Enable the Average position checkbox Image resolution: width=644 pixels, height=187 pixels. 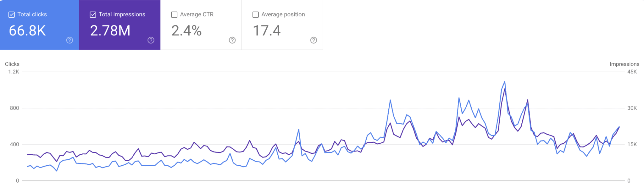click(256, 14)
